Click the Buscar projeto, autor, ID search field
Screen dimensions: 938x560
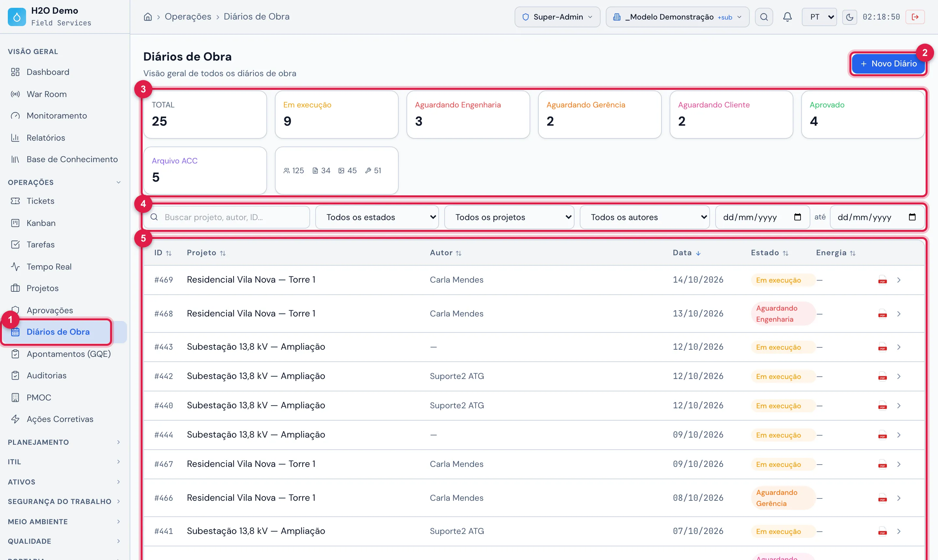tap(226, 217)
